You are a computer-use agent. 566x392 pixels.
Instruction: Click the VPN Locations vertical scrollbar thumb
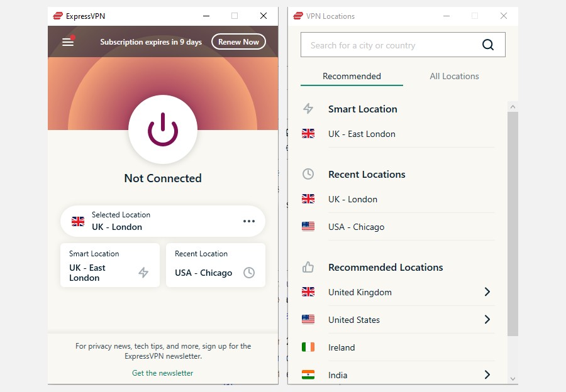tap(513, 224)
